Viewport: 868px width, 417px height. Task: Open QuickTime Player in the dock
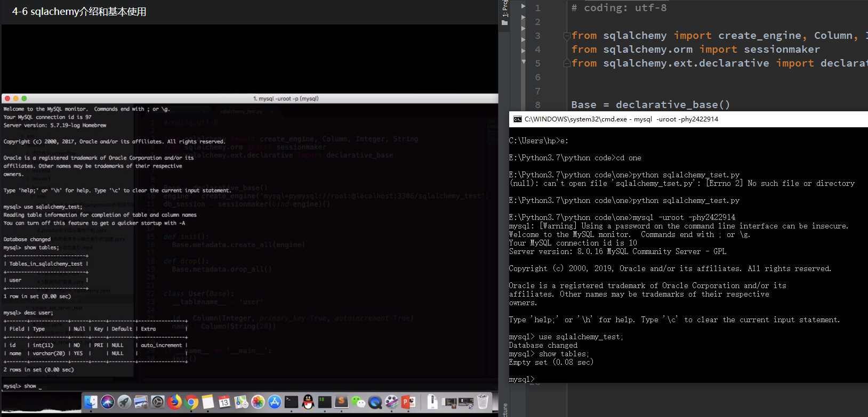[375, 402]
